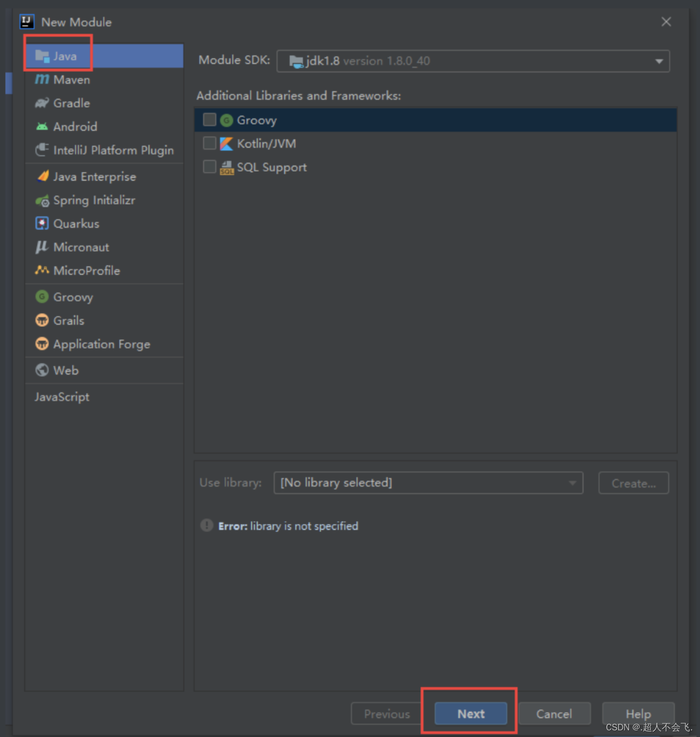Click the SQL Support framework icon
This screenshot has height=737, width=700.
tap(227, 167)
